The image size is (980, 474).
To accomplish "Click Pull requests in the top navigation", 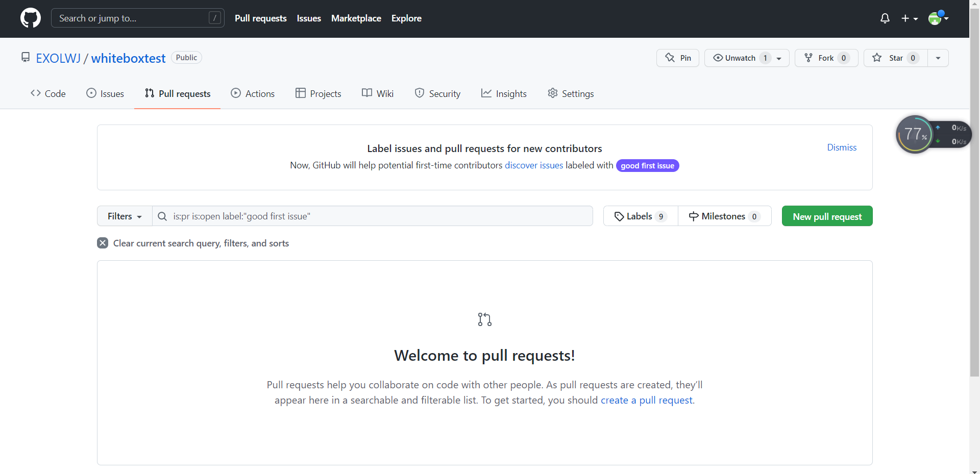I will click(261, 18).
